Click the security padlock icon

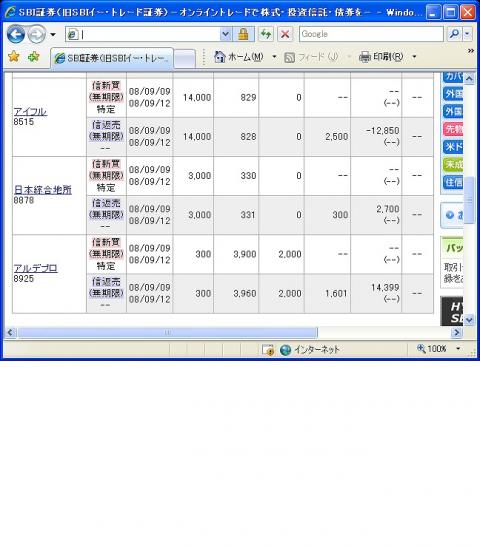(x=243, y=34)
